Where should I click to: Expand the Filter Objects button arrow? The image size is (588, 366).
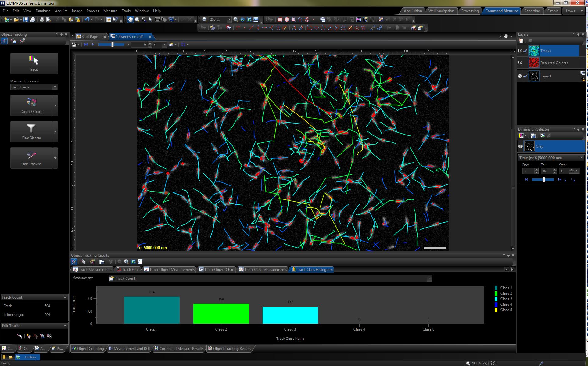coord(55,132)
